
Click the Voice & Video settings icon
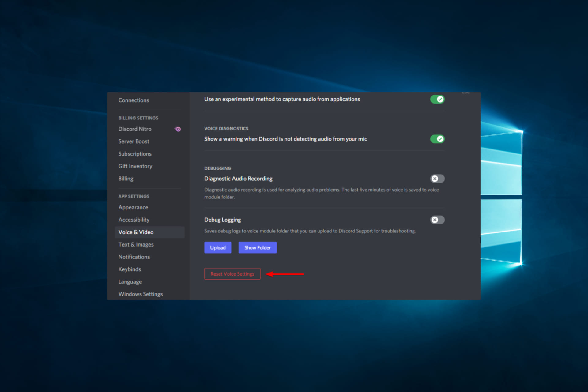tap(137, 232)
